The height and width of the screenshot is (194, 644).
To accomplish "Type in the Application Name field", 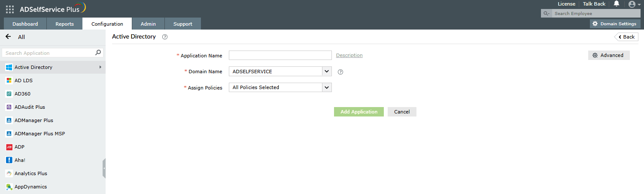I will click(280, 55).
